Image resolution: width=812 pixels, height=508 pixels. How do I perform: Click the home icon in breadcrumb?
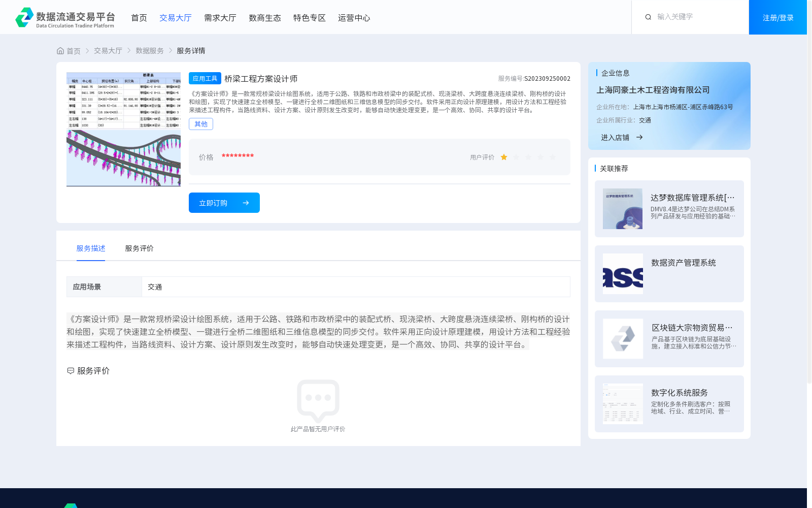pyautogui.click(x=60, y=51)
